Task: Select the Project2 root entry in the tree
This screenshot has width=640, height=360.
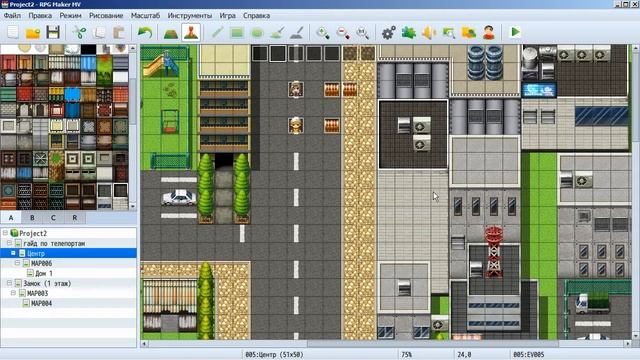Action: tap(33, 233)
